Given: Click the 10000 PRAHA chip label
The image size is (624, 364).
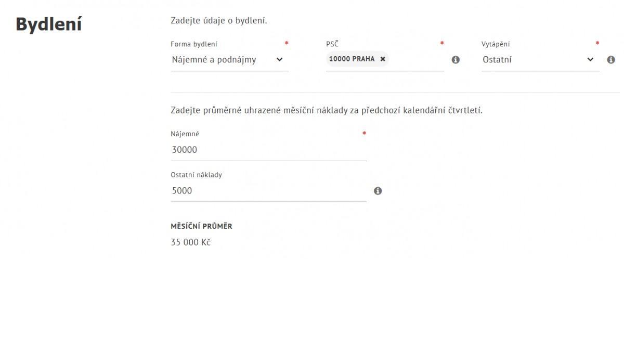Looking at the screenshot, I should coord(352,59).
